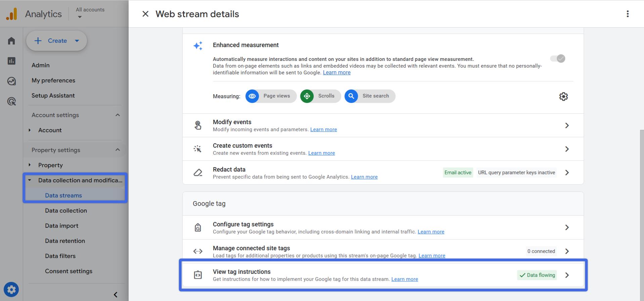Collapse the Account settings section

coord(118,115)
